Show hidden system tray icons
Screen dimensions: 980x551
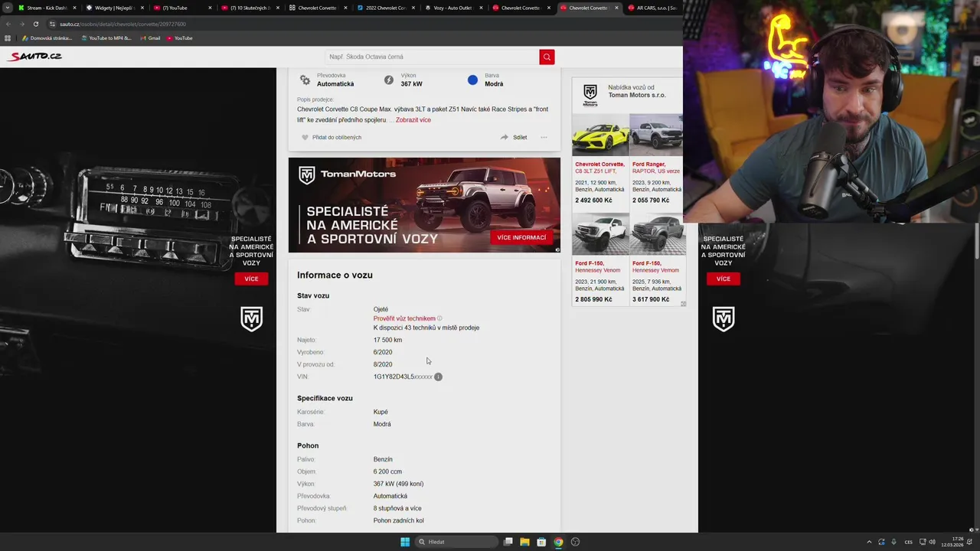869,542
